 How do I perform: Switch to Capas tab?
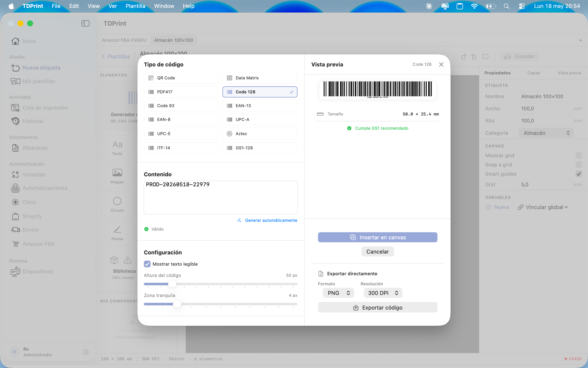pyautogui.click(x=534, y=73)
